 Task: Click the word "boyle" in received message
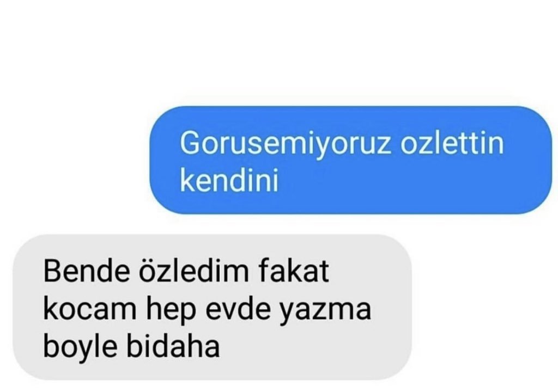80,348
